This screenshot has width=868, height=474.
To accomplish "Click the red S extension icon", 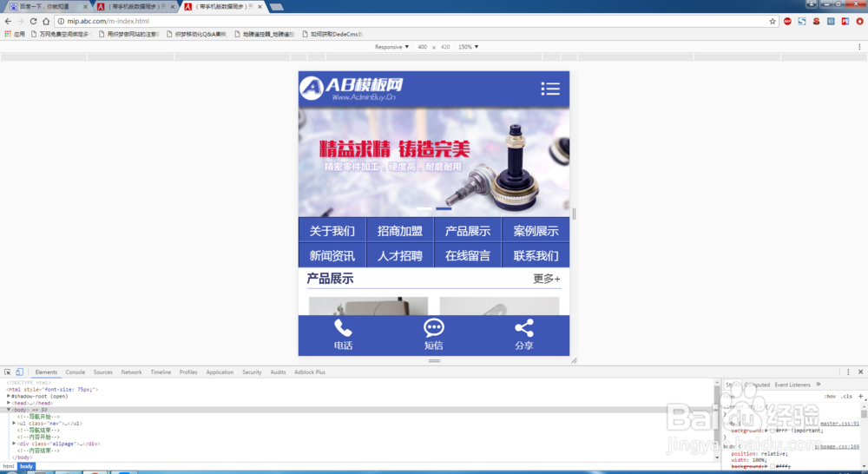I will pos(816,21).
